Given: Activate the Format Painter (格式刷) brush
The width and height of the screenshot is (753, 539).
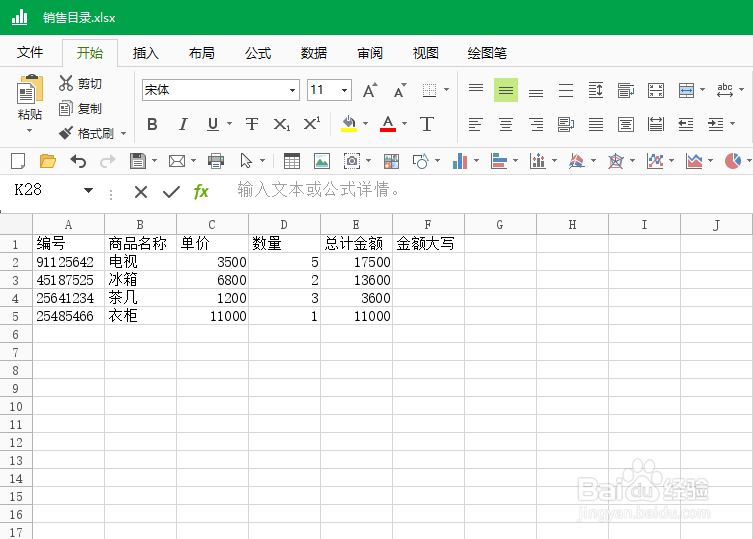Looking at the screenshot, I should click(86, 133).
